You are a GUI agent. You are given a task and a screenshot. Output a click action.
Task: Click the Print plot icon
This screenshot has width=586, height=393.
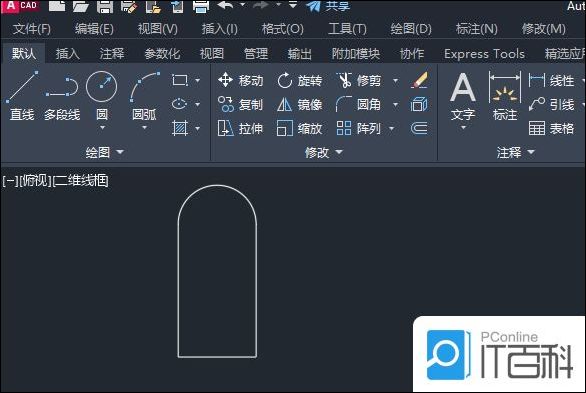coord(201,6)
